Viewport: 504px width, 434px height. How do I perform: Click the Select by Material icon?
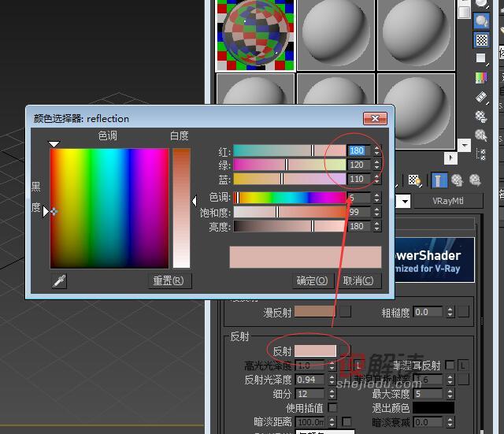[481, 135]
